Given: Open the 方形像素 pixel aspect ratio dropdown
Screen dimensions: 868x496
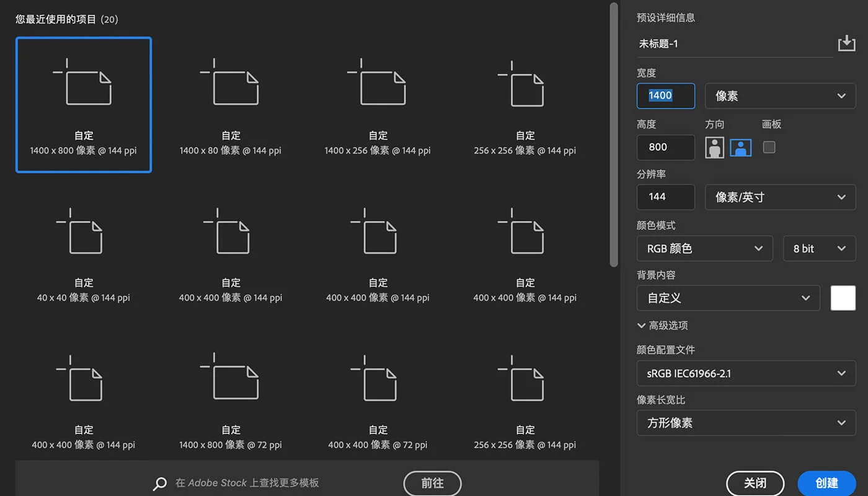Looking at the screenshot, I should [x=746, y=422].
